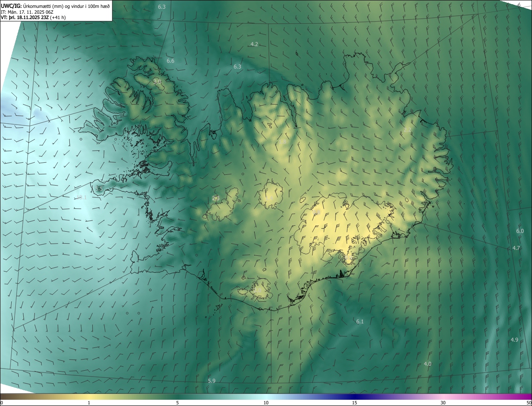Click the 5 tick label on the color scale
532x406 pixels.
177,403
